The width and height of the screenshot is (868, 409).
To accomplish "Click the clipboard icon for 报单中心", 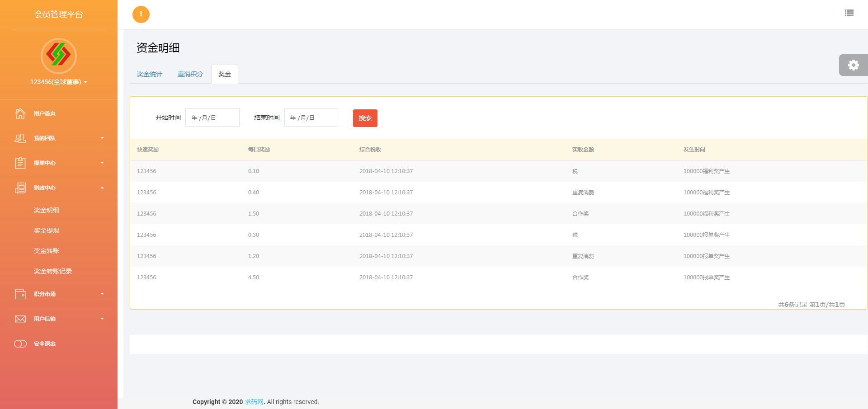I will click(x=20, y=163).
